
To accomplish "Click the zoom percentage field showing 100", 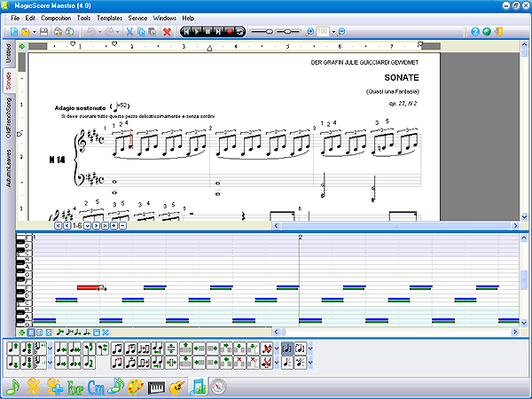I will [x=323, y=32].
